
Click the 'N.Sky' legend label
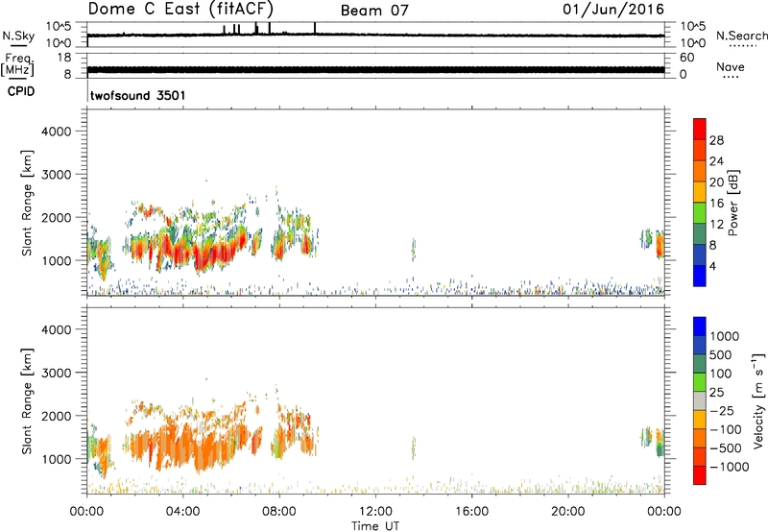pyautogui.click(x=18, y=36)
